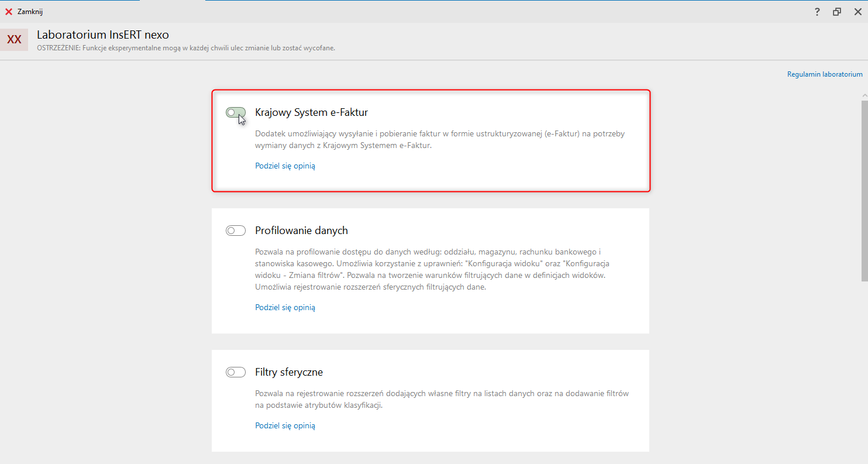Close the window via the top-right X

point(857,12)
